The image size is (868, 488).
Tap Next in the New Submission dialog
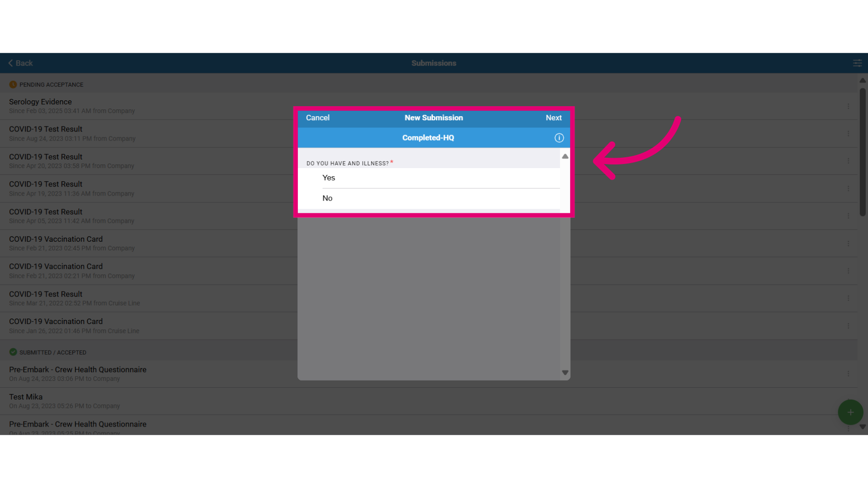553,117
